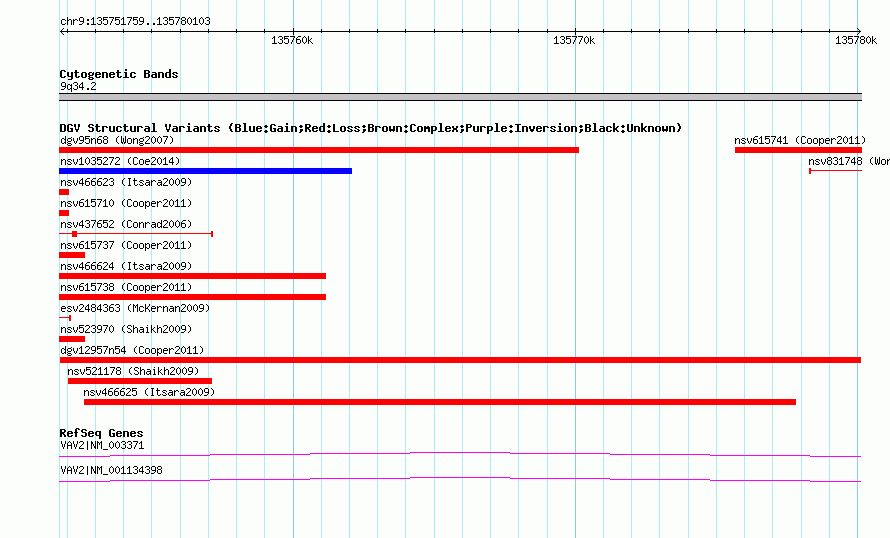The width and height of the screenshot is (890, 538).
Task: Open the VAV2|NM_003371 gene track
Action: 460,454
